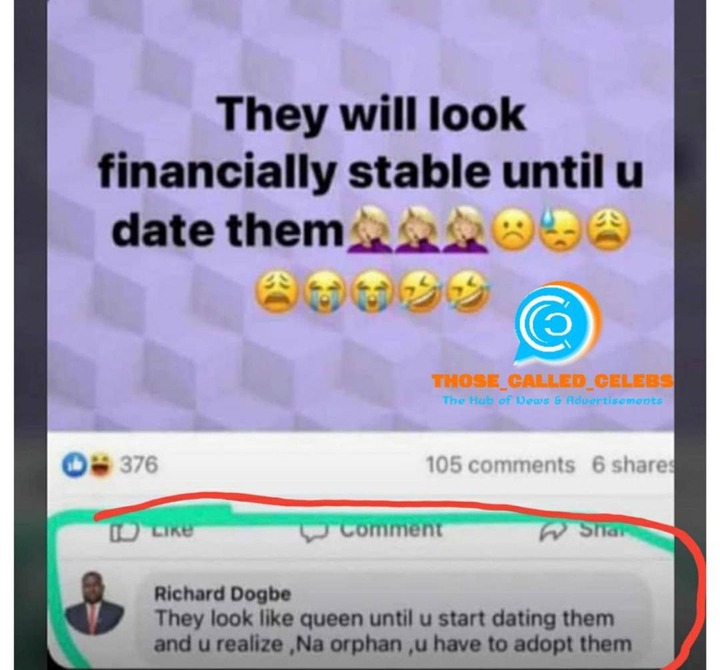Open the 376 reactions count

pyautogui.click(x=139, y=464)
